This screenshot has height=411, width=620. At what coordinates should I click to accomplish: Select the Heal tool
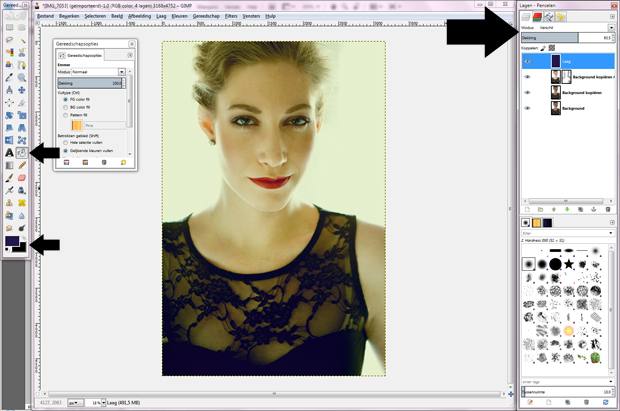pos(22,203)
